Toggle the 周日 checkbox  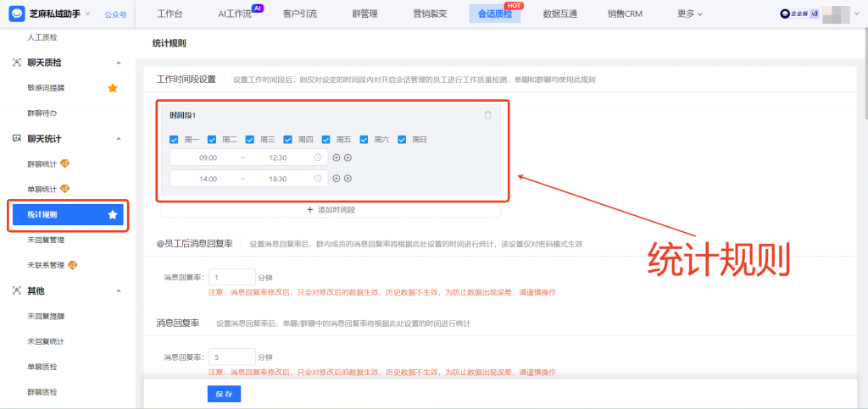click(403, 140)
